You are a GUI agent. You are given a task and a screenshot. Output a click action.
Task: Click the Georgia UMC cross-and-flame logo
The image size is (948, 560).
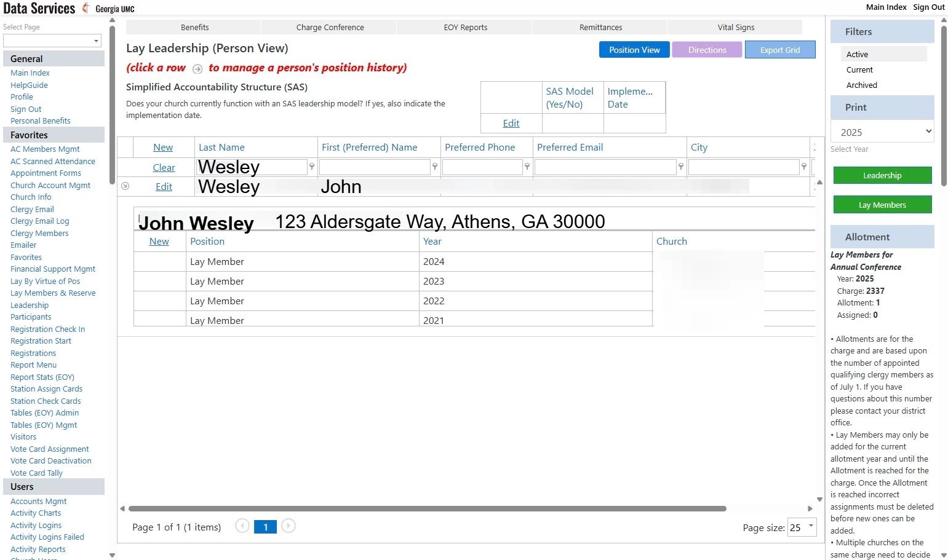pos(84,8)
